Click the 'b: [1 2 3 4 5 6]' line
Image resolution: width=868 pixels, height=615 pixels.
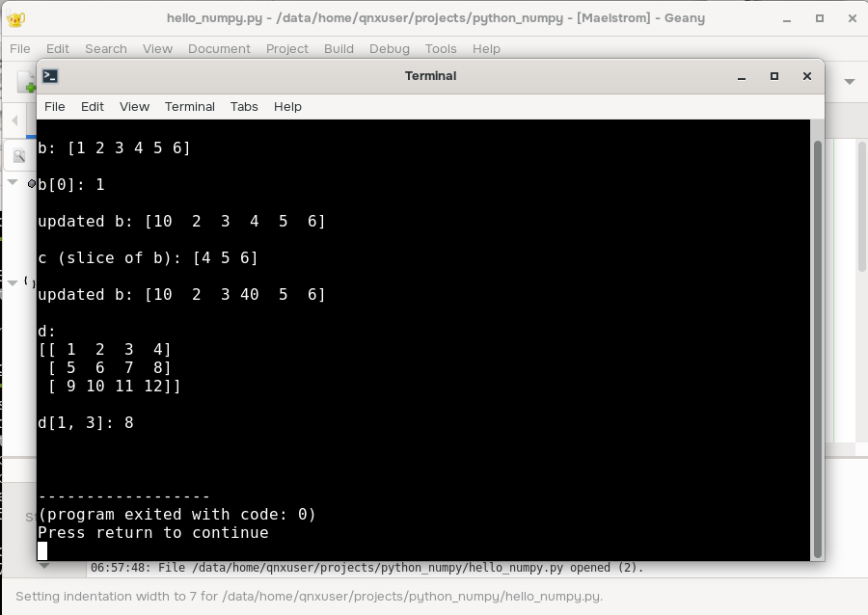point(114,147)
